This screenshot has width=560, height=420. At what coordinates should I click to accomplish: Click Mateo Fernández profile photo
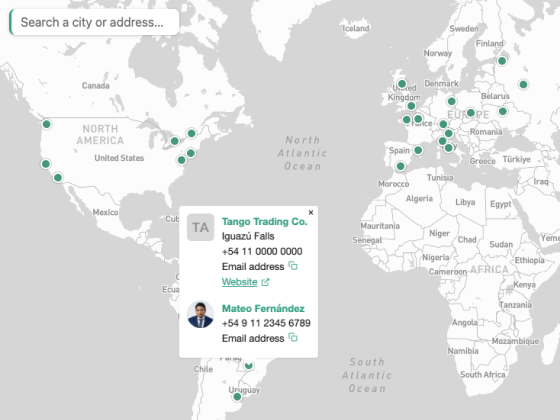pyautogui.click(x=201, y=315)
